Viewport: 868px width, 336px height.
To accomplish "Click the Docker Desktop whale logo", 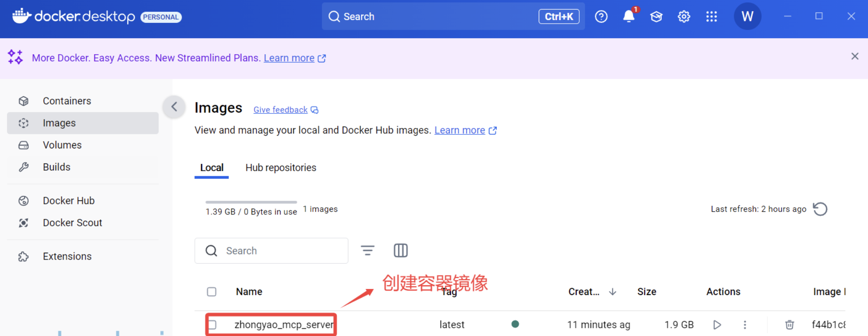I will [22, 16].
